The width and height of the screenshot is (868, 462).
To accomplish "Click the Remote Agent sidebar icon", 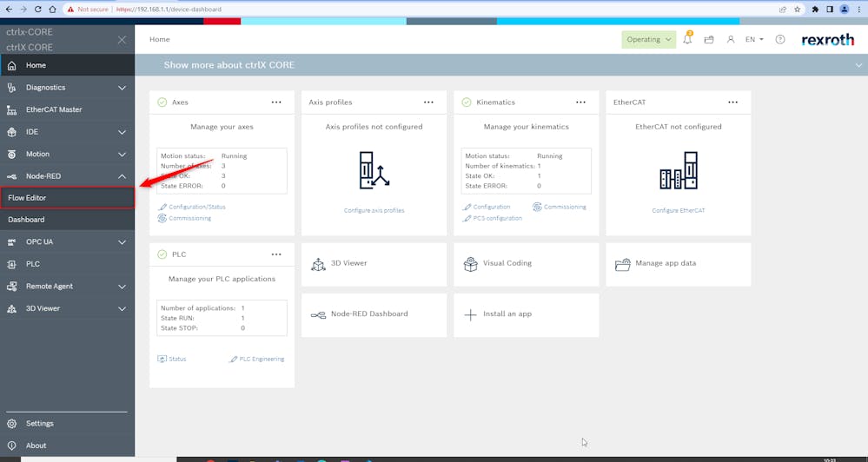I will (11, 287).
